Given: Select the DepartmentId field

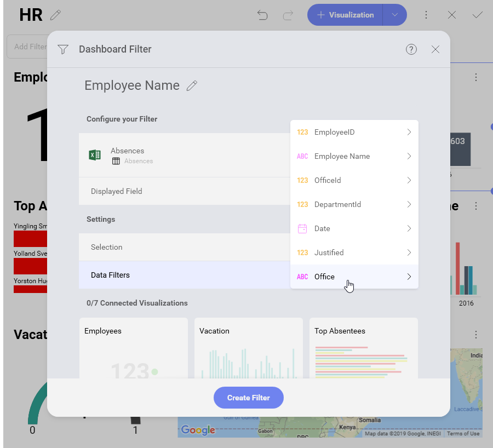Looking at the screenshot, I should 337,204.
